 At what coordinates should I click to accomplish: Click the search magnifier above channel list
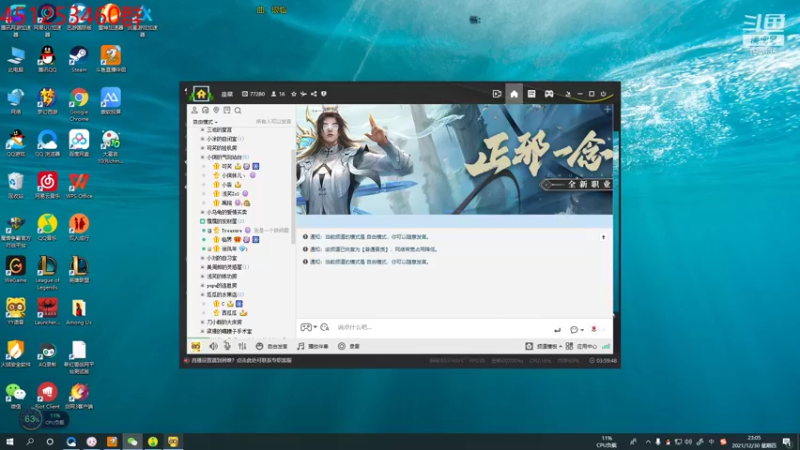coord(238,110)
